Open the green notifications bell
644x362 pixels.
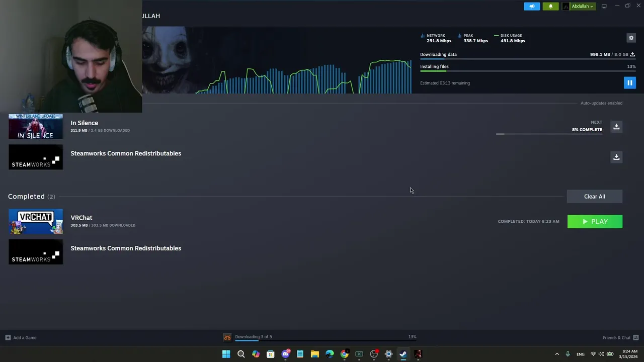click(550, 6)
